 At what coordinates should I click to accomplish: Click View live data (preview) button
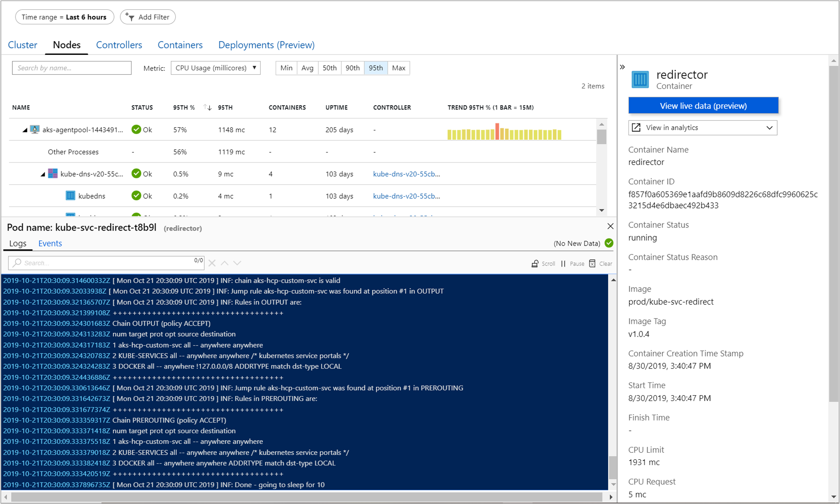(703, 106)
